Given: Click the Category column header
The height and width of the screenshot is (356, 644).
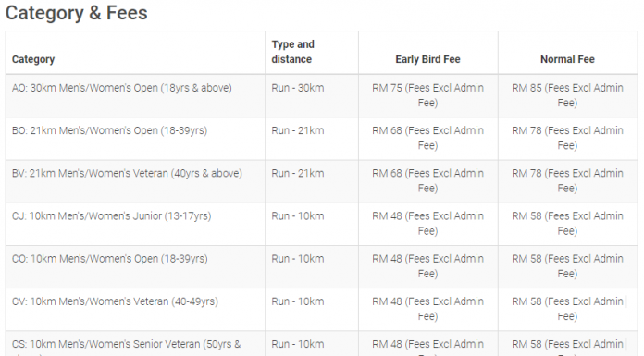Looking at the screenshot, I should point(33,59).
